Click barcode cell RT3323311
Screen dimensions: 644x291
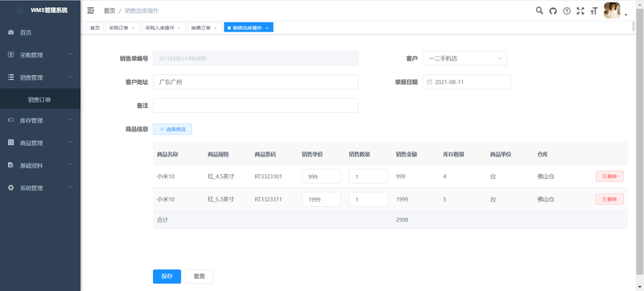268,199
